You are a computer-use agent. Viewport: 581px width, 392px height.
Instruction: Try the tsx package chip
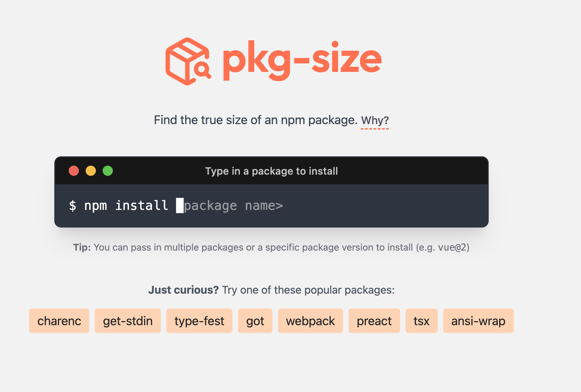[x=421, y=321]
